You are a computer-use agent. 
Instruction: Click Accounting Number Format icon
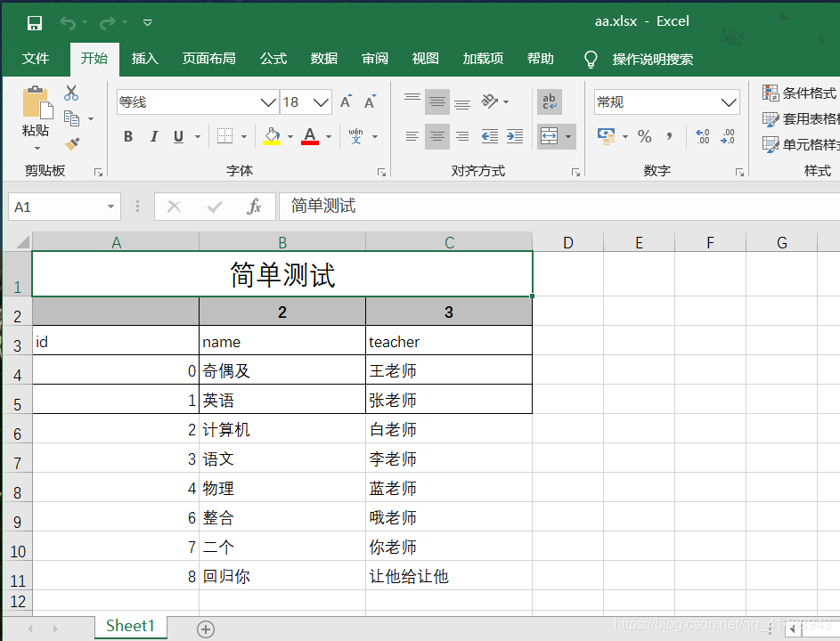point(607,136)
